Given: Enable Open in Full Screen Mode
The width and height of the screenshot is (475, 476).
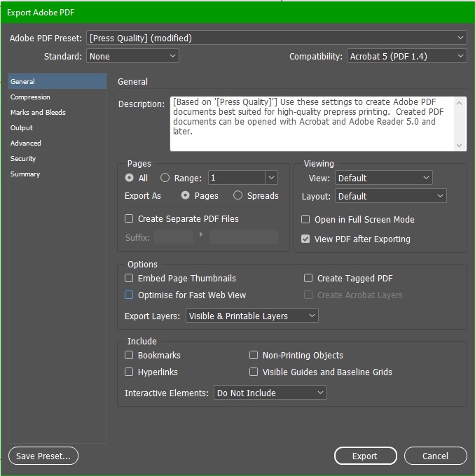Looking at the screenshot, I should tap(305, 219).
